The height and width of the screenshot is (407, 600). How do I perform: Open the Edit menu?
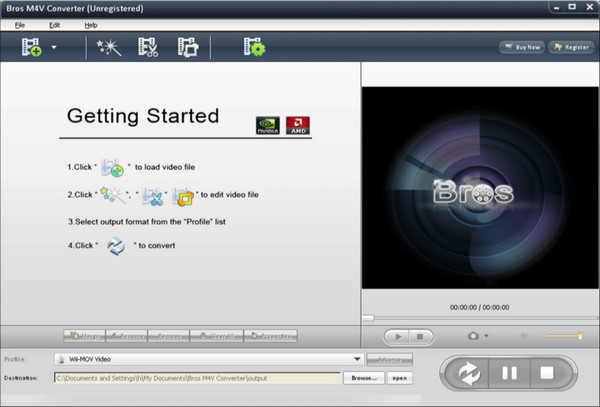tap(54, 25)
